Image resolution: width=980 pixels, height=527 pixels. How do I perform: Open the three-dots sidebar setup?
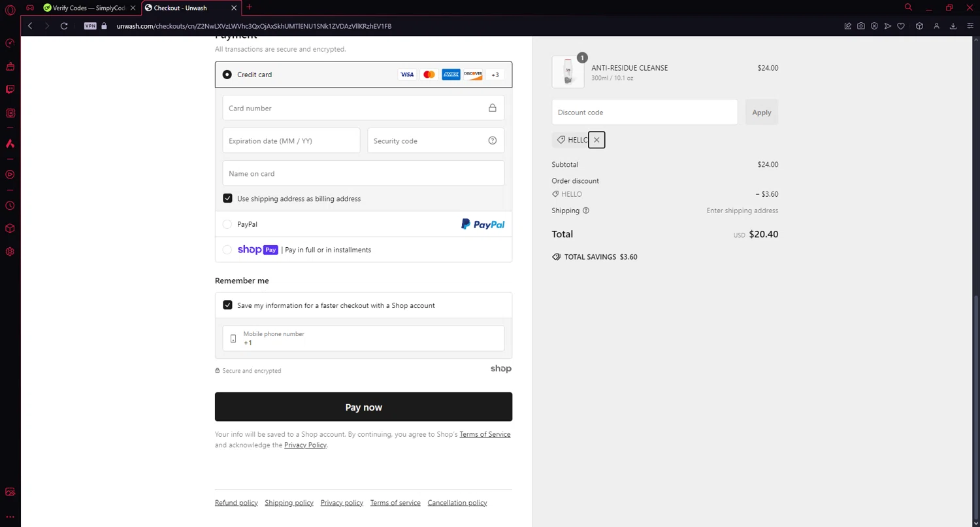click(10, 517)
